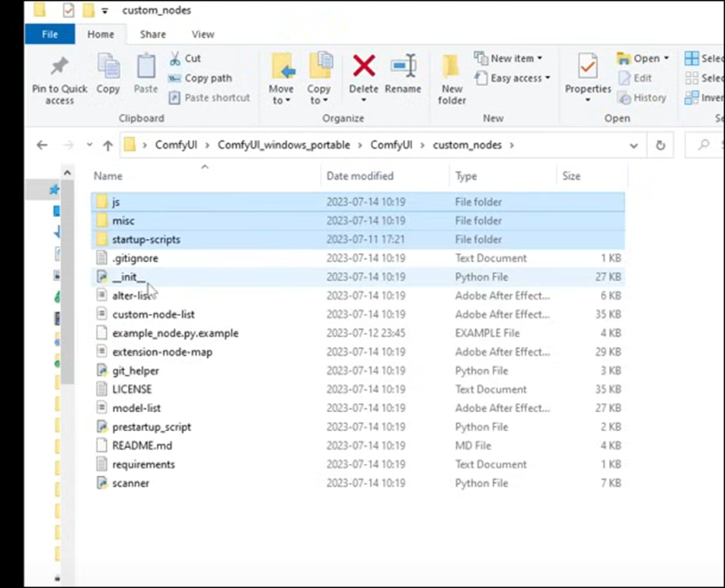Select the startup-scripts folder row
The image size is (725, 588).
(x=358, y=239)
